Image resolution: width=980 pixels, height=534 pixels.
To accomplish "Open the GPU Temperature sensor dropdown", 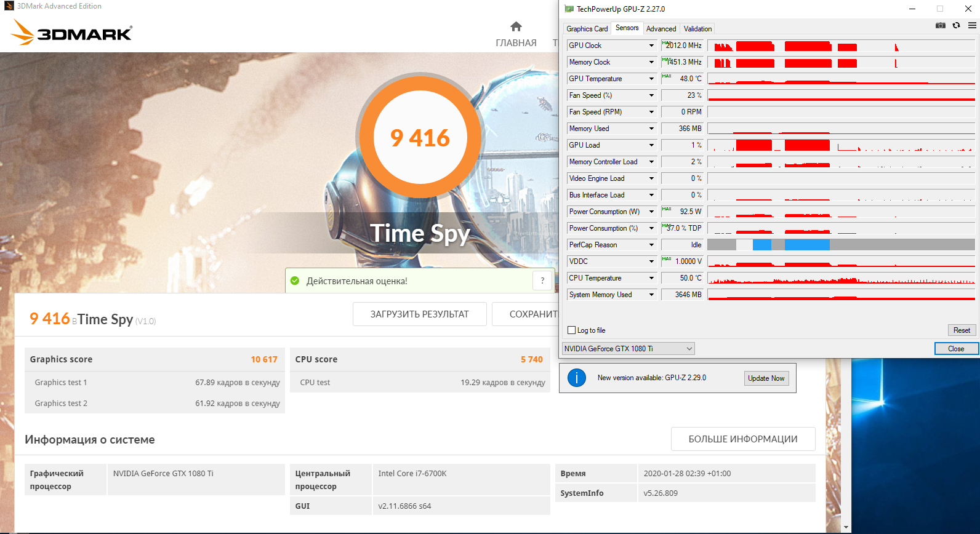I will coord(651,79).
